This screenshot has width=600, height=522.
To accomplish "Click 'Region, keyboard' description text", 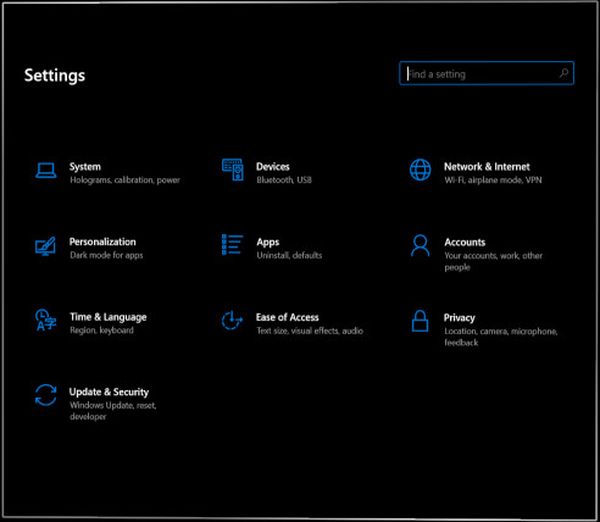I will point(102,330).
